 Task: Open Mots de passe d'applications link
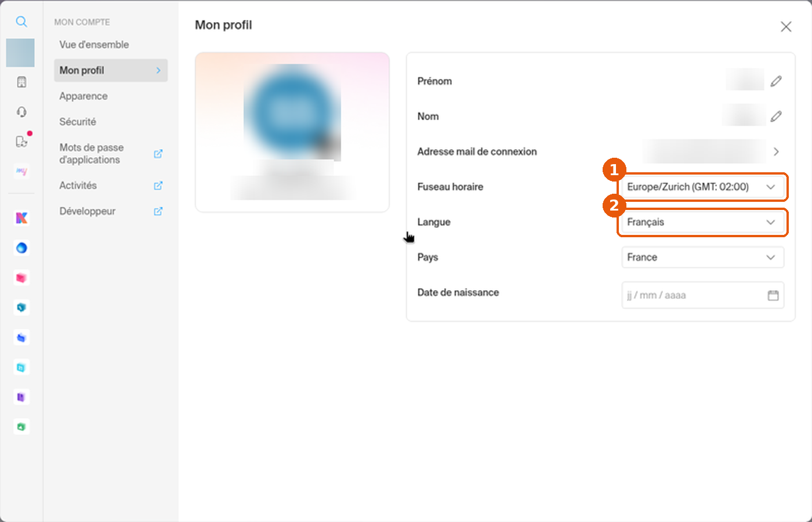coord(111,154)
